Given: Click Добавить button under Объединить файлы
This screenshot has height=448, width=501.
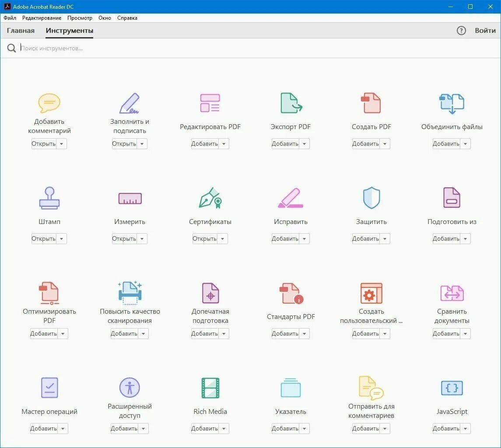Looking at the screenshot, I should tap(446, 144).
